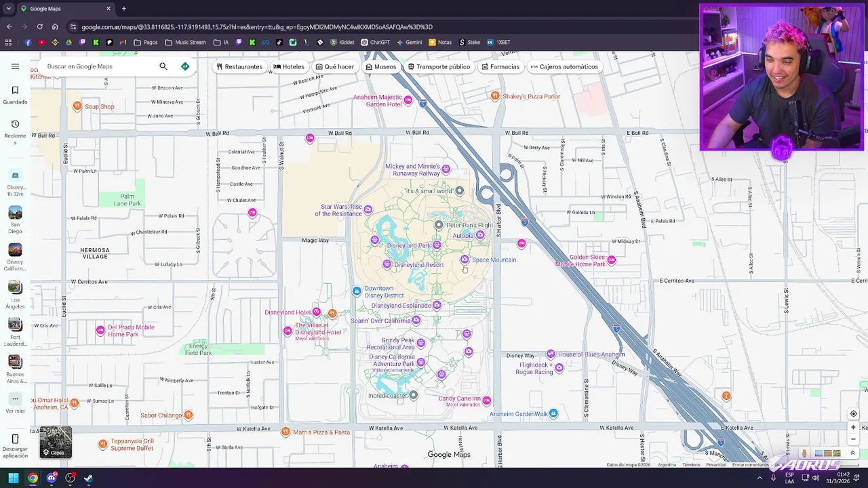Zoom out with the minus button

853,439
